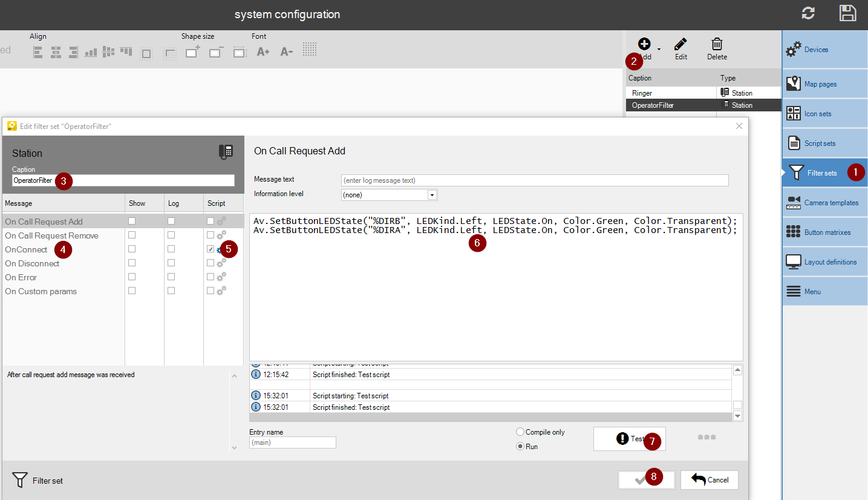Open the Information level dropdown
The width and height of the screenshot is (868, 500).
click(432, 195)
